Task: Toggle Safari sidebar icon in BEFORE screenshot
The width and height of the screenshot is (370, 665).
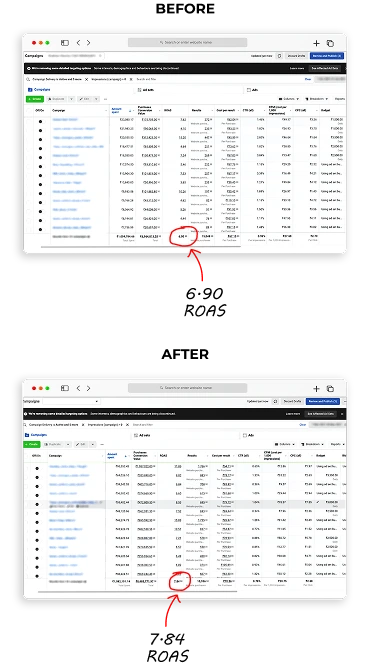Action: click(64, 43)
